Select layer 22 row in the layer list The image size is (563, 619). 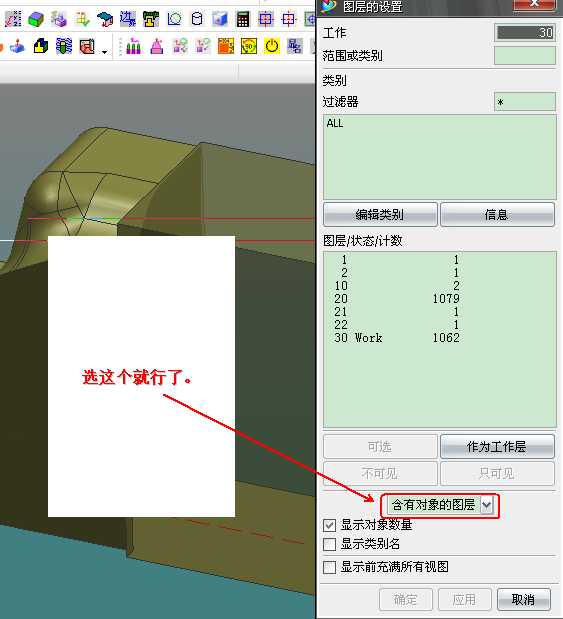click(x=439, y=325)
